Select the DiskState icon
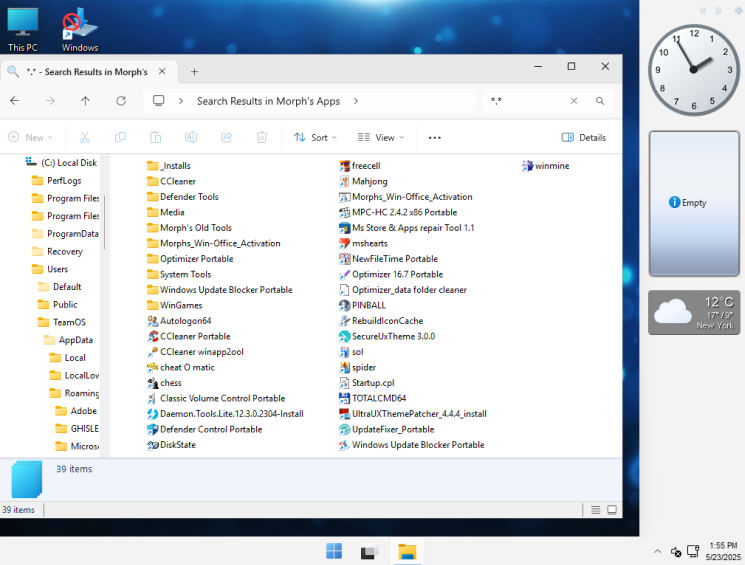Viewport: 745px width, 565px height. click(x=153, y=445)
